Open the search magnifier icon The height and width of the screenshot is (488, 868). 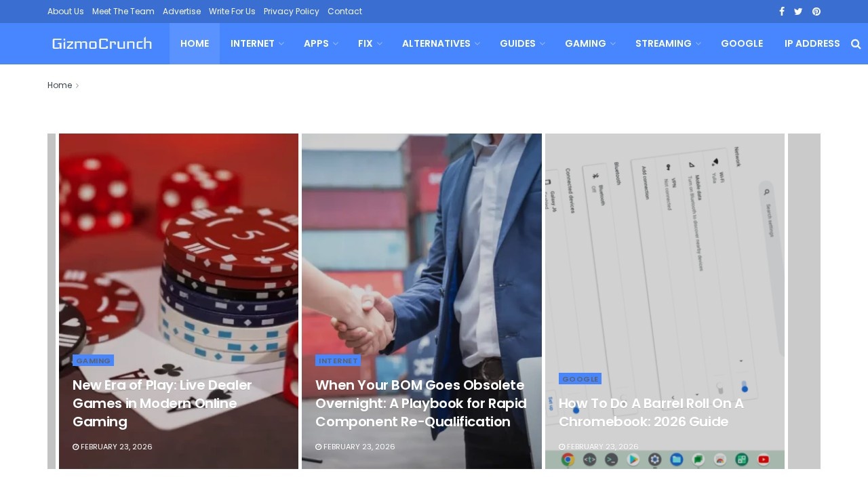click(856, 44)
